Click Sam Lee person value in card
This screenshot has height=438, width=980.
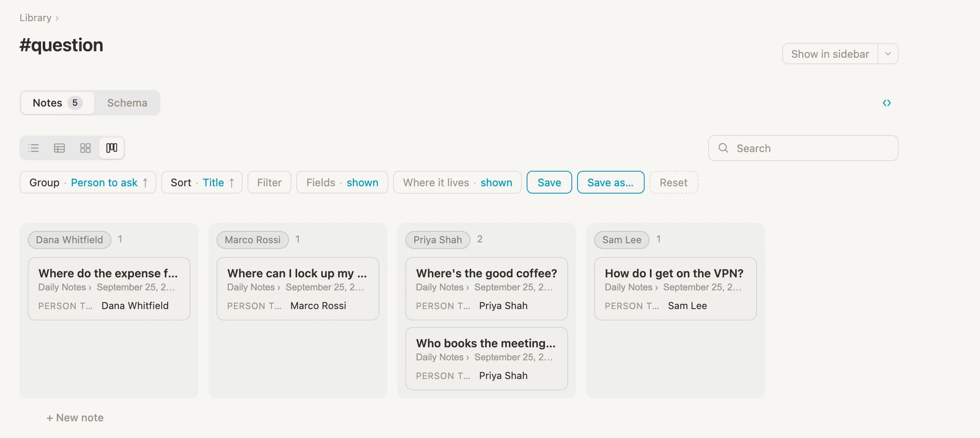click(x=687, y=306)
